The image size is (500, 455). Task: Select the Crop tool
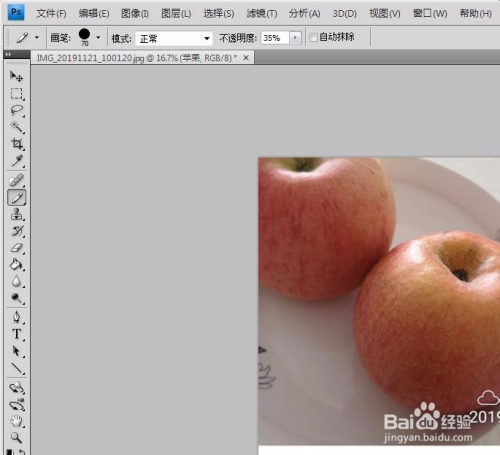point(16,144)
